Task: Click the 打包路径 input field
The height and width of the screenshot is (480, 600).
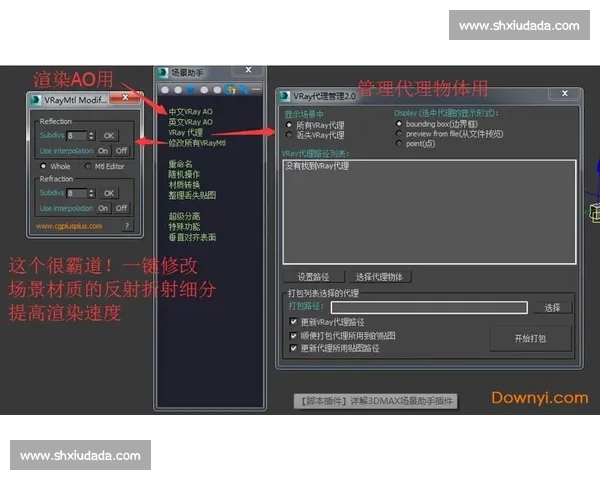Action: (x=429, y=307)
